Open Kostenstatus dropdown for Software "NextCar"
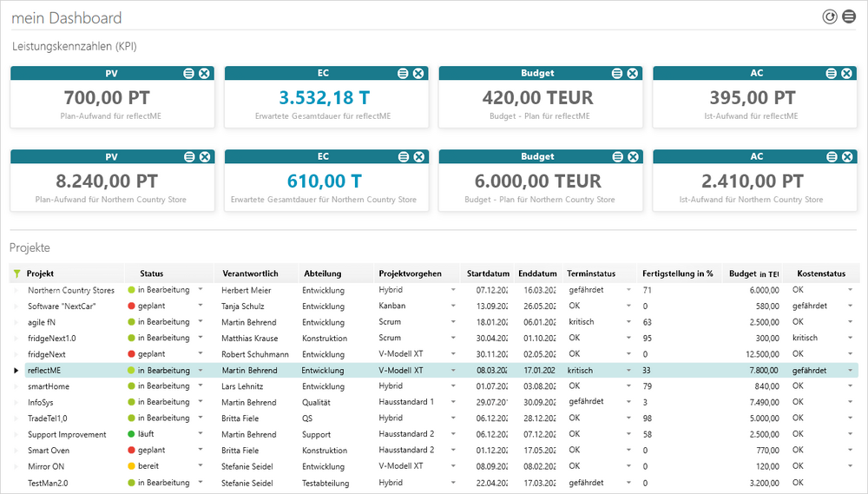This screenshot has width=868, height=494. point(851,306)
